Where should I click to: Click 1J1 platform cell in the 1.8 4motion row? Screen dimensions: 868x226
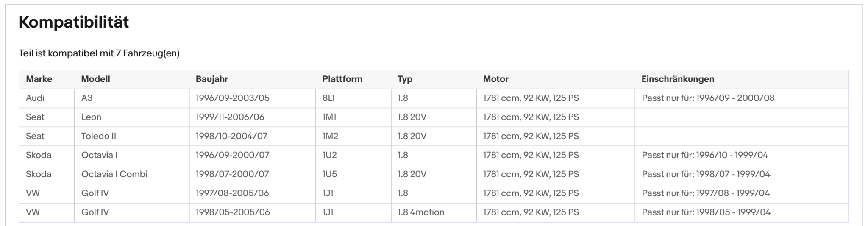[x=353, y=212]
